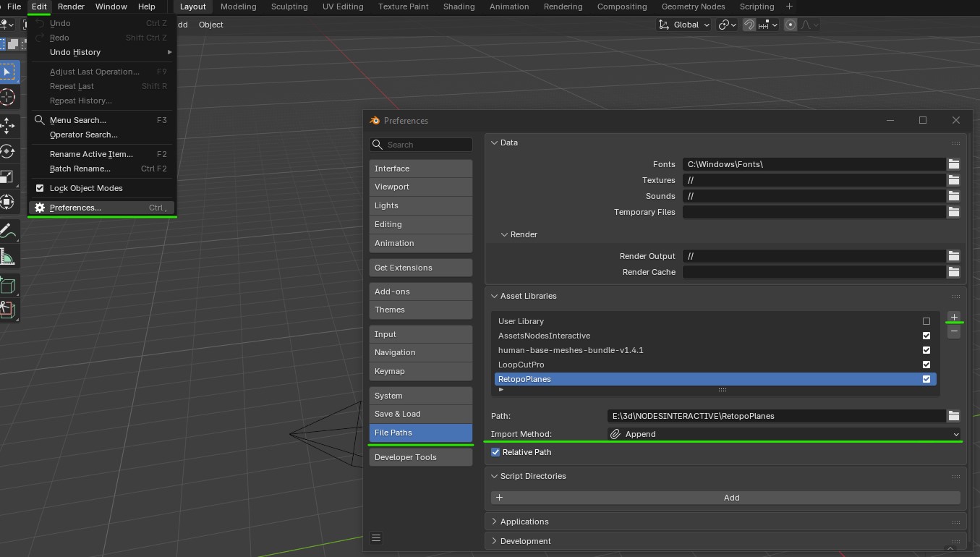Select the Measure tool icon
Image resolution: width=980 pixels, height=557 pixels.
click(x=7, y=258)
